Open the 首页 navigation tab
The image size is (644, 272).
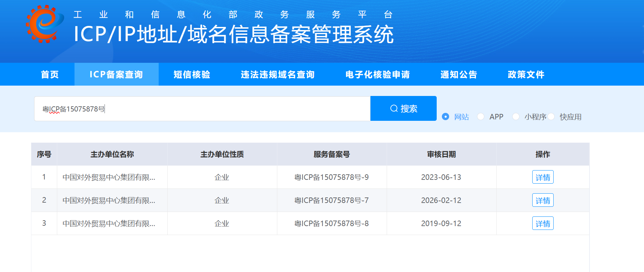coord(50,74)
